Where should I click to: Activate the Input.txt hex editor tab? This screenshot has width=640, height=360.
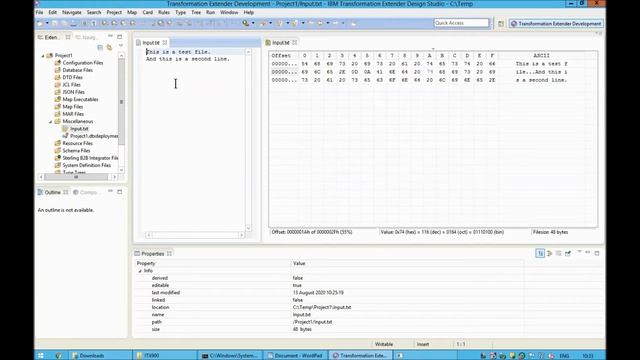(x=280, y=42)
